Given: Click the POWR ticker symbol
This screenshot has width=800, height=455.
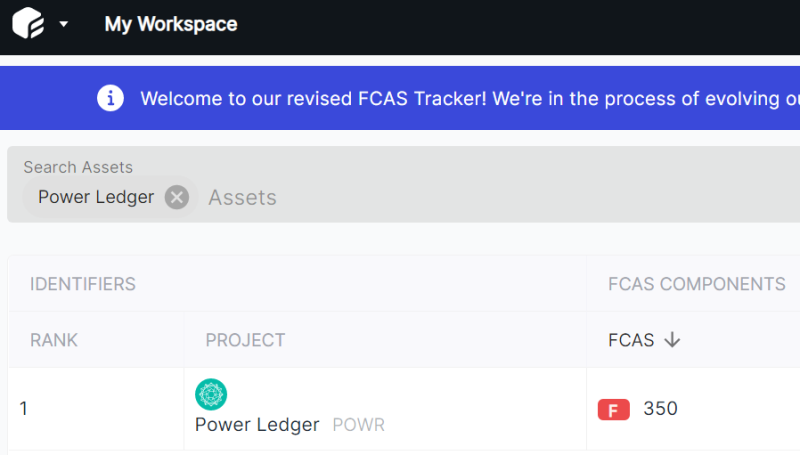Looking at the screenshot, I should [359, 425].
